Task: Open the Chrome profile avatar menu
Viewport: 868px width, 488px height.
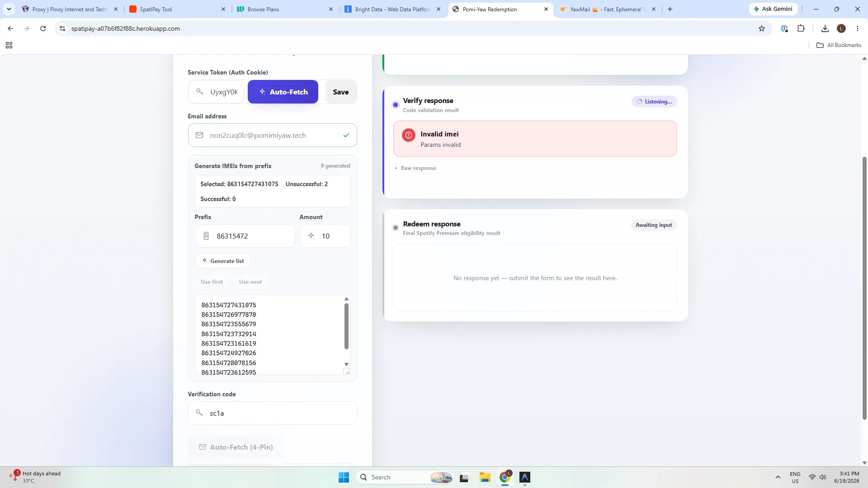Action: pos(841,28)
